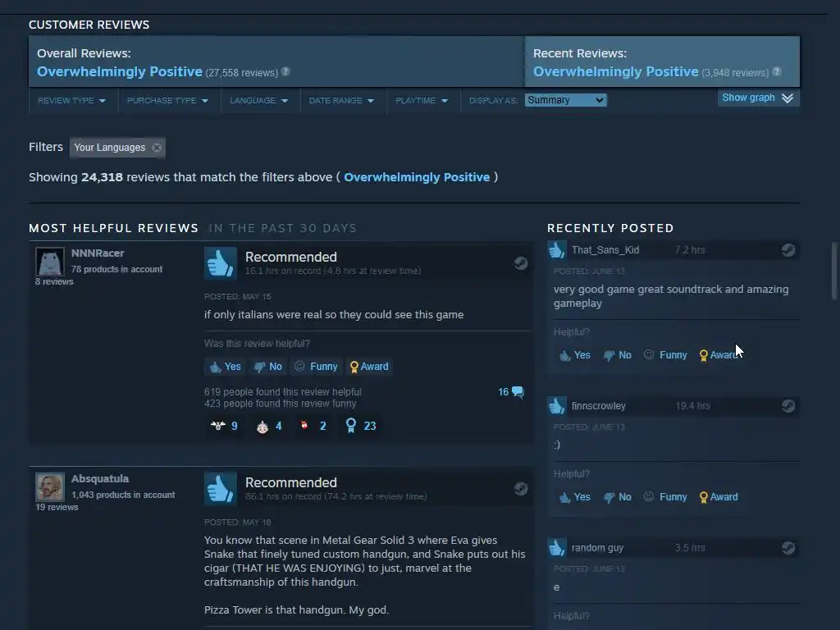Expand the Show graph panel
Screen dimensions: 840x630
point(759,98)
